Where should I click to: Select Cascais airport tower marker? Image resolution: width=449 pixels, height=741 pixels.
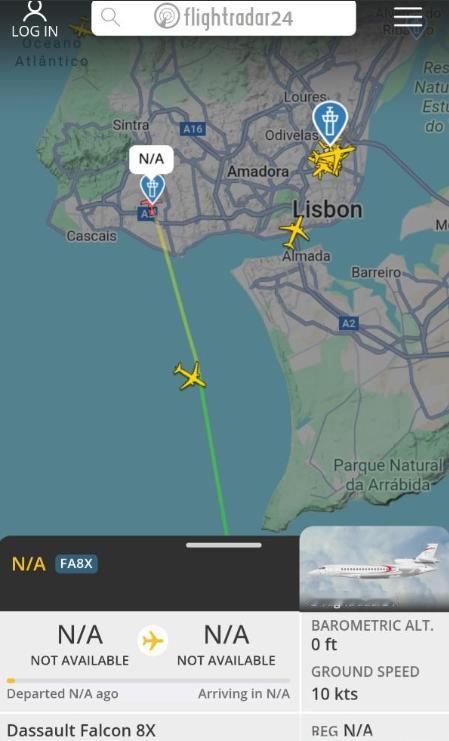click(x=152, y=189)
